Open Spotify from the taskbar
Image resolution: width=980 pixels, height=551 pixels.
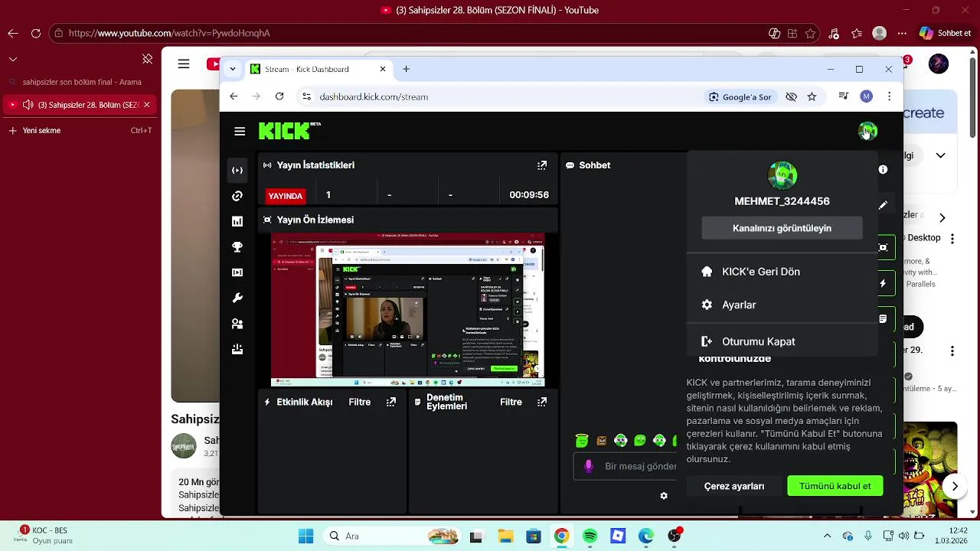[590, 536]
